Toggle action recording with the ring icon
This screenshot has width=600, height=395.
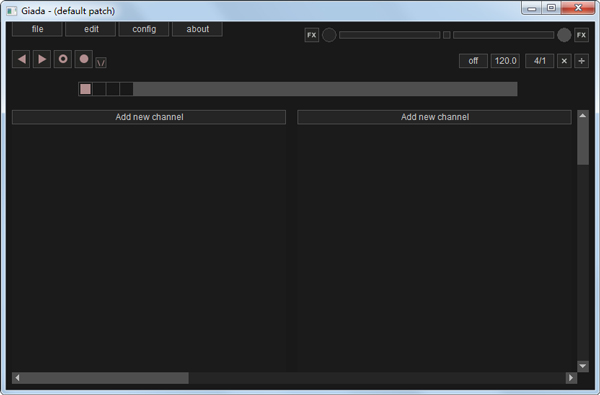click(x=63, y=59)
